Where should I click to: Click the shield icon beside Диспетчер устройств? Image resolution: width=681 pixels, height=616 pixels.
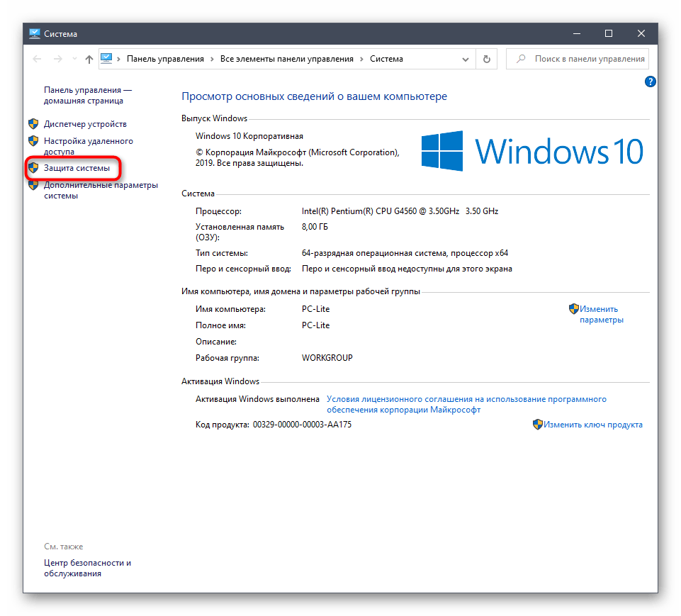tap(33, 124)
